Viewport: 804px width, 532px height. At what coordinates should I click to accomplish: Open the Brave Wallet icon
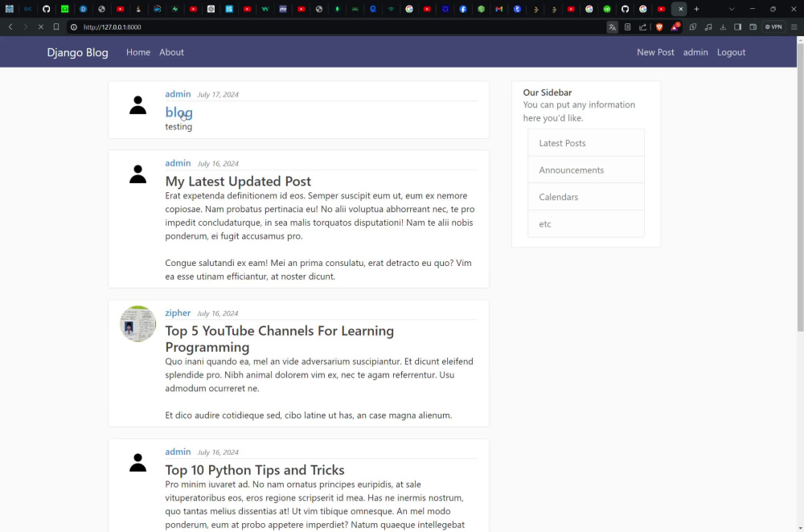753,27
